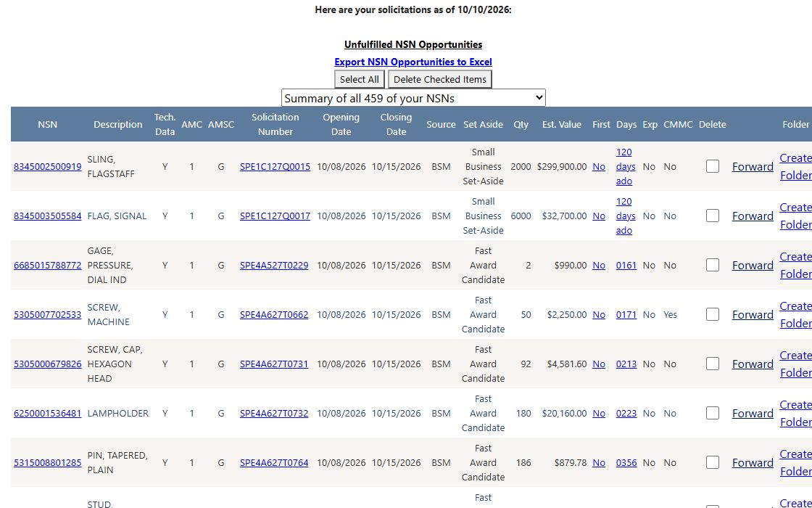Screen dimensions: 812x508
Task: Open NSN 5315008801285 link
Action: [x=48, y=462]
